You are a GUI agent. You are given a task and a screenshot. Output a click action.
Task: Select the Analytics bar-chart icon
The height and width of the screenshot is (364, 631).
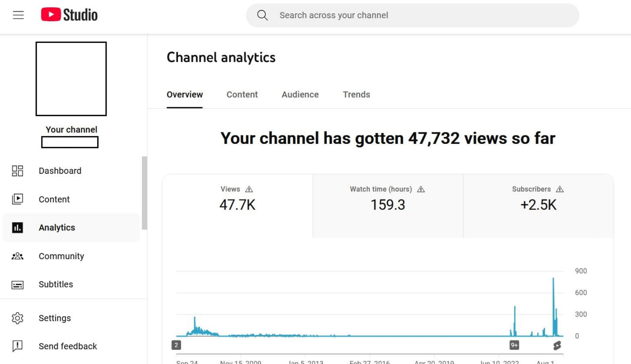(17, 228)
